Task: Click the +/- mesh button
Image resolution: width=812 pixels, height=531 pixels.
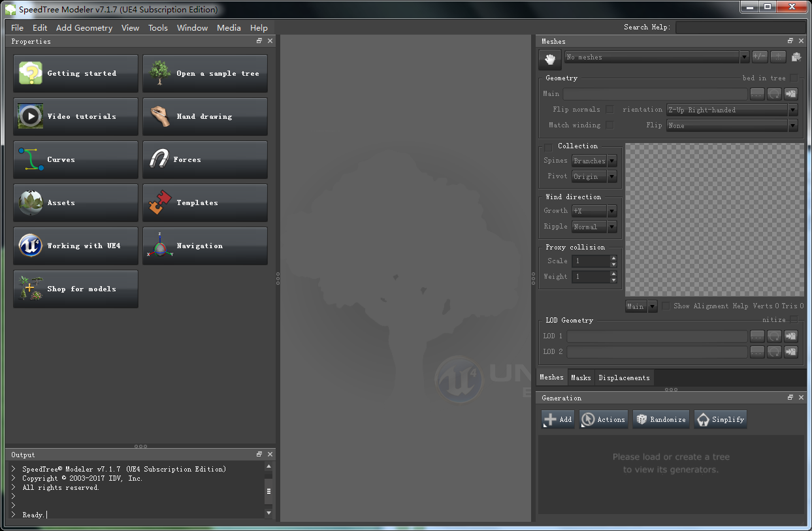Action: pos(760,57)
